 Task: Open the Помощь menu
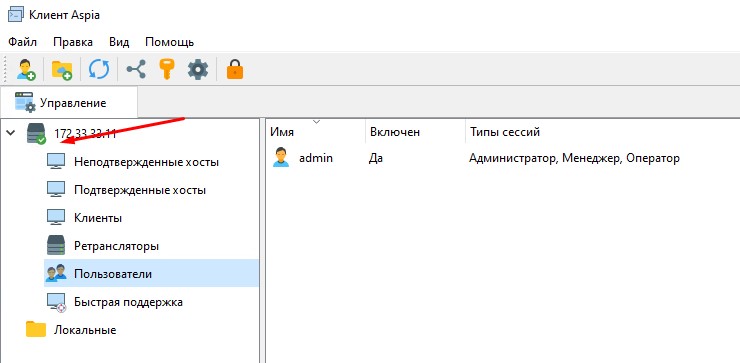(x=169, y=42)
